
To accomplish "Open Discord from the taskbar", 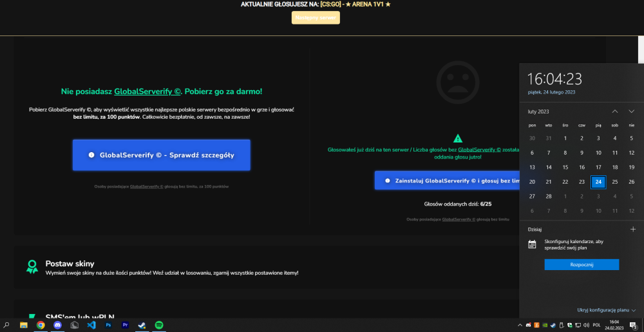I will (x=57, y=325).
